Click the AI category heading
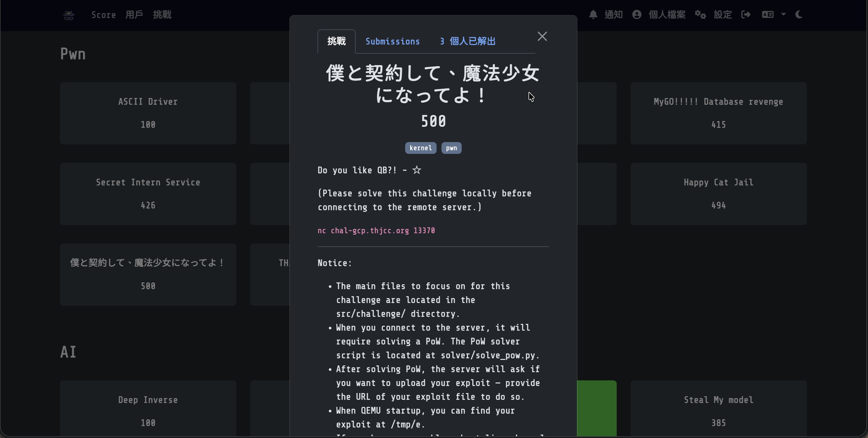The height and width of the screenshot is (438, 868). pos(68,352)
